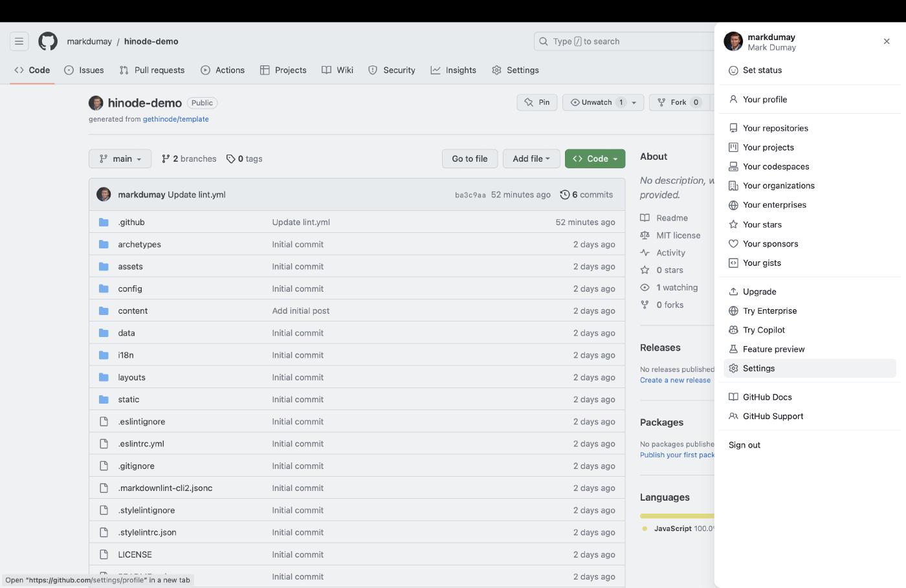Click the Settings gear in user menu

pyautogui.click(x=733, y=368)
